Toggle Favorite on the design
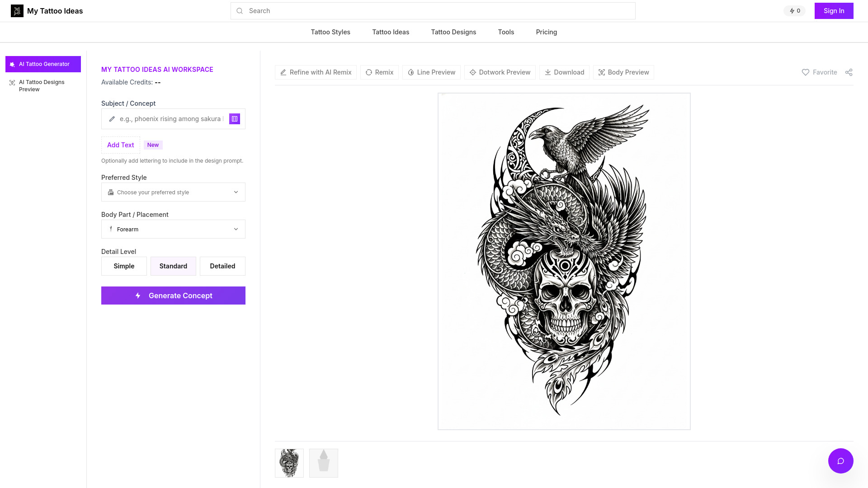 pyautogui.click(x=819, y=72)
